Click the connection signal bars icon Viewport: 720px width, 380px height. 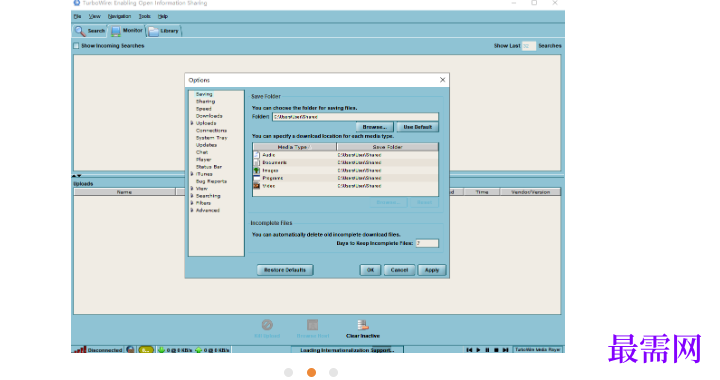(80, 350)
